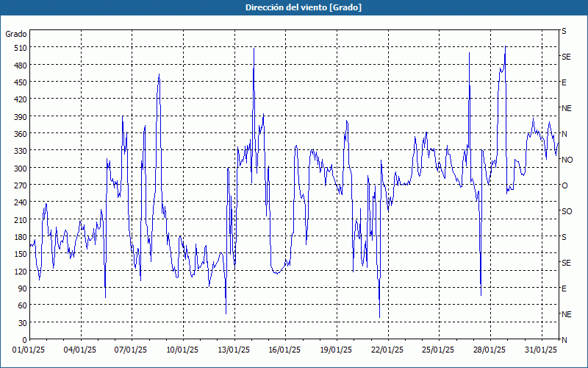588x368 pixels.
Task: Click the 25/01/25 date label
Action: tap(438, 350)
